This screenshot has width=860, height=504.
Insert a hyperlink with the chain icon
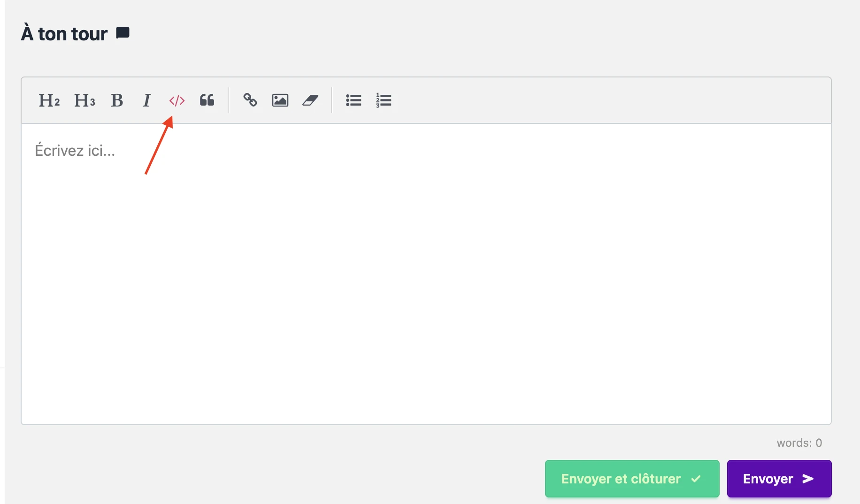click(250, 100)
